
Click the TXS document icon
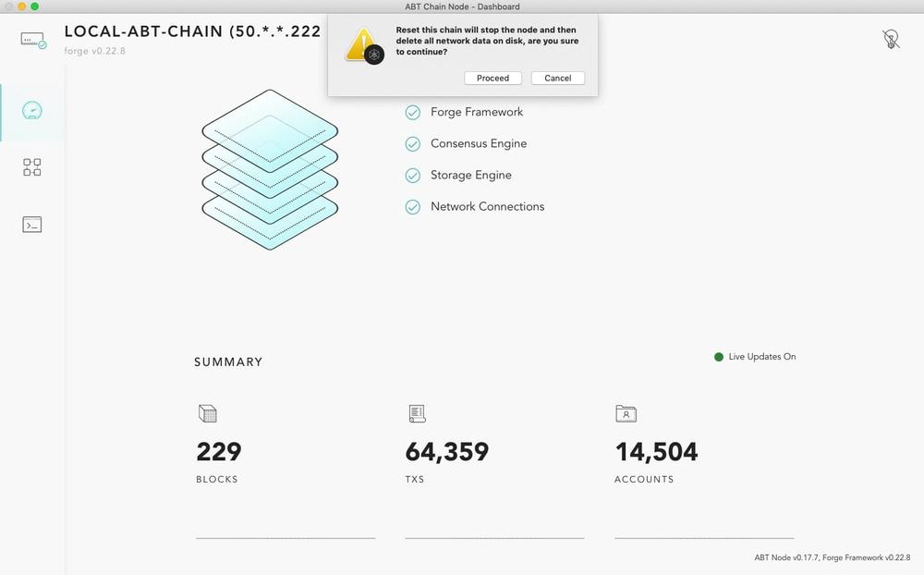(x=417, y=413)
